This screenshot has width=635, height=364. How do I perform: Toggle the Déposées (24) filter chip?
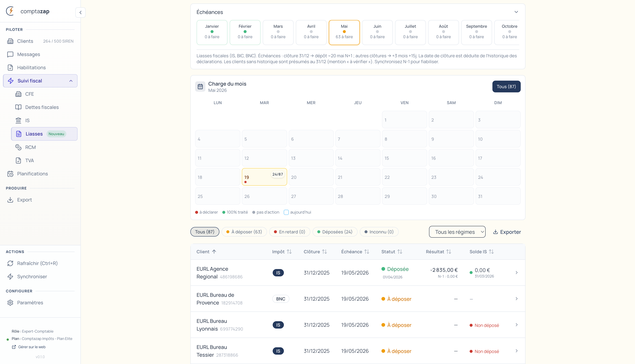[x=335, y=232]
